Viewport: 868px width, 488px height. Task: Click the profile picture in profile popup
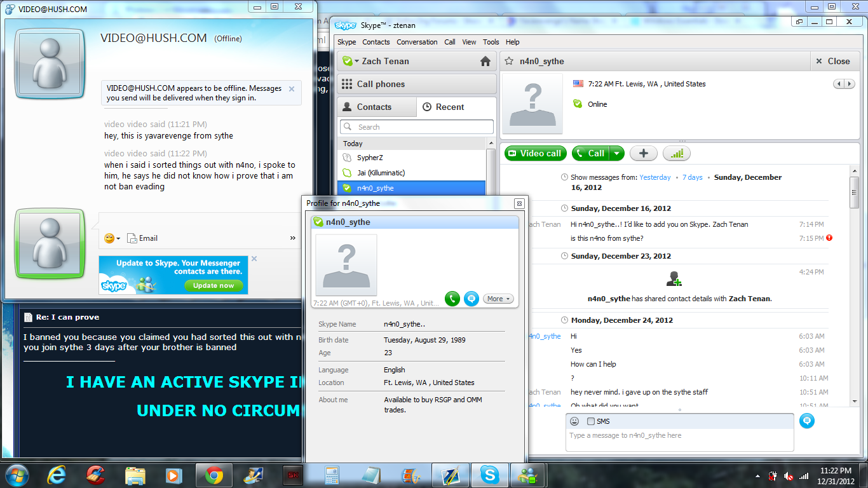(x=346, y=264)
